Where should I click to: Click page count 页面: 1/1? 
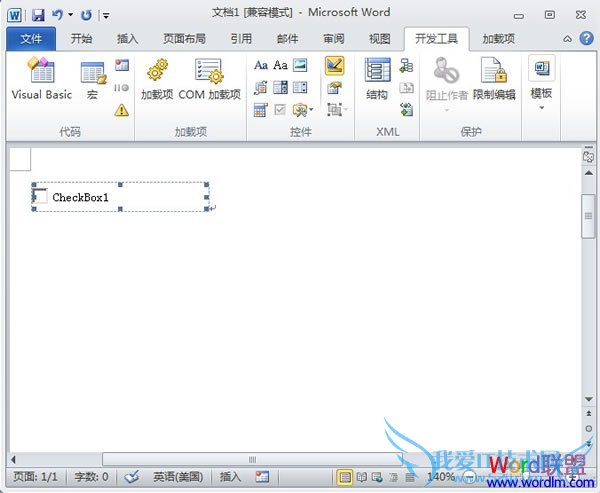tap(36, 477)
